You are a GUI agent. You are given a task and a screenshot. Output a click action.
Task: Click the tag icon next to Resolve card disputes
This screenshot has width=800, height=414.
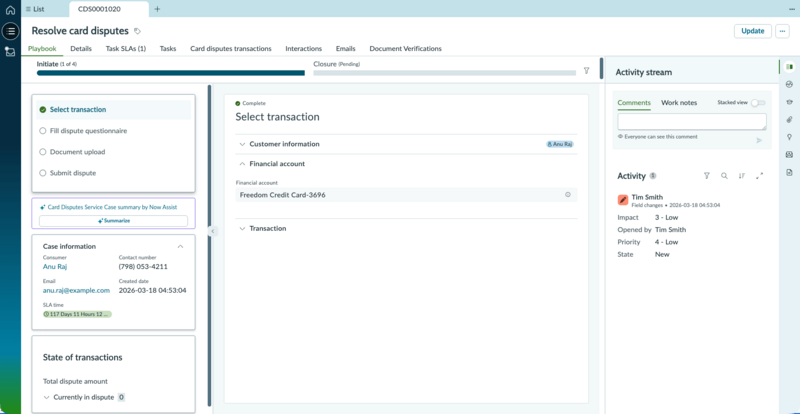(x=137, y=31)
